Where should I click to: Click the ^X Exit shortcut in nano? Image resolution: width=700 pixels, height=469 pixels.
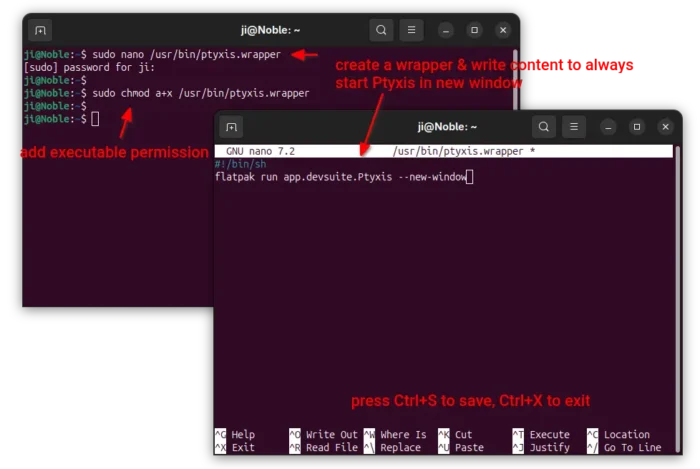pos(235,448)
